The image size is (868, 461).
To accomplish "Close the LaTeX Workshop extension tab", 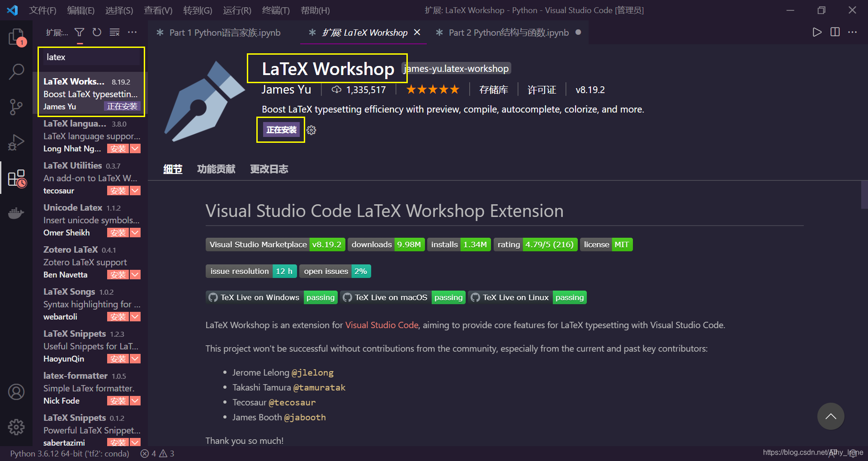I will click(x=417, y=33).
